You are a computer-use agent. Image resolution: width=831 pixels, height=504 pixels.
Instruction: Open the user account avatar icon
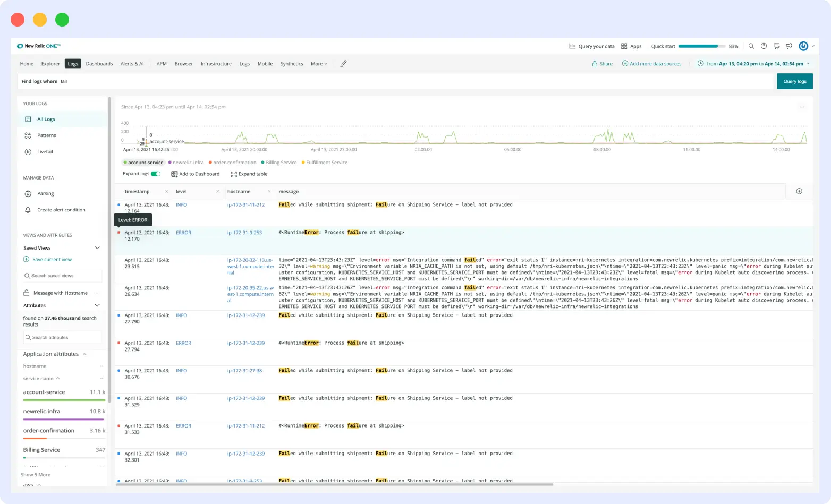coord(803,46)
